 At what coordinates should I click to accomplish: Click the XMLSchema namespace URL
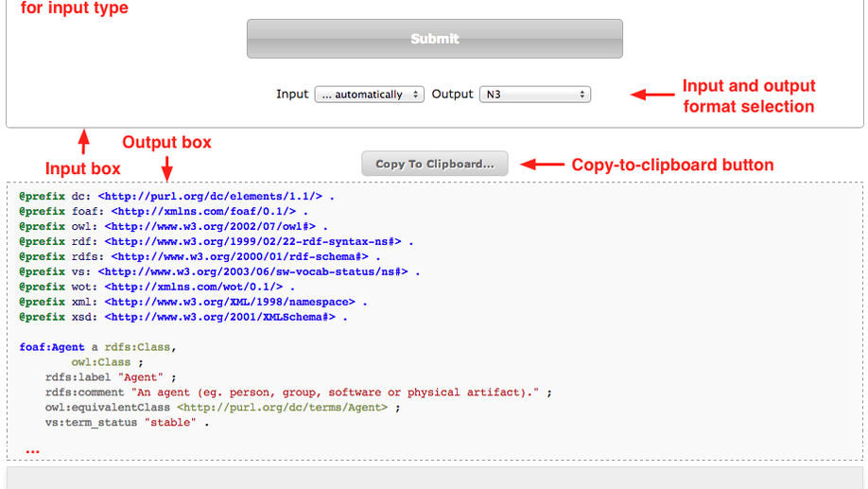pyautogui.click(x=219, y=317)
